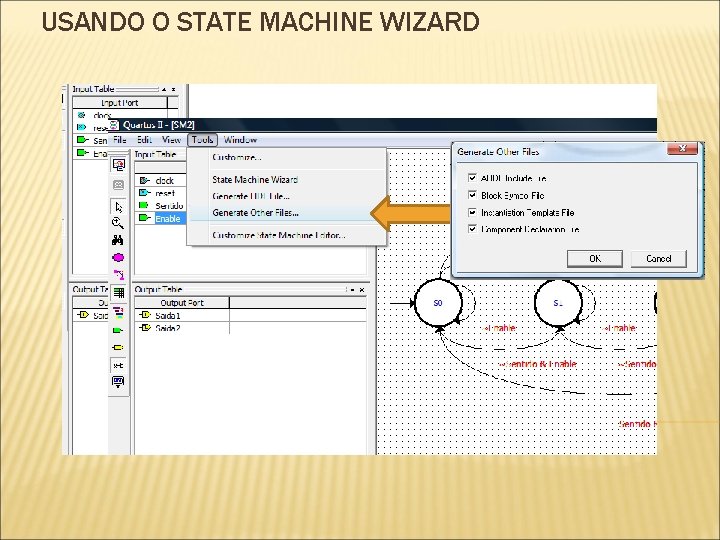Click the Quartus II title bar icon

[x=113, y=125]
